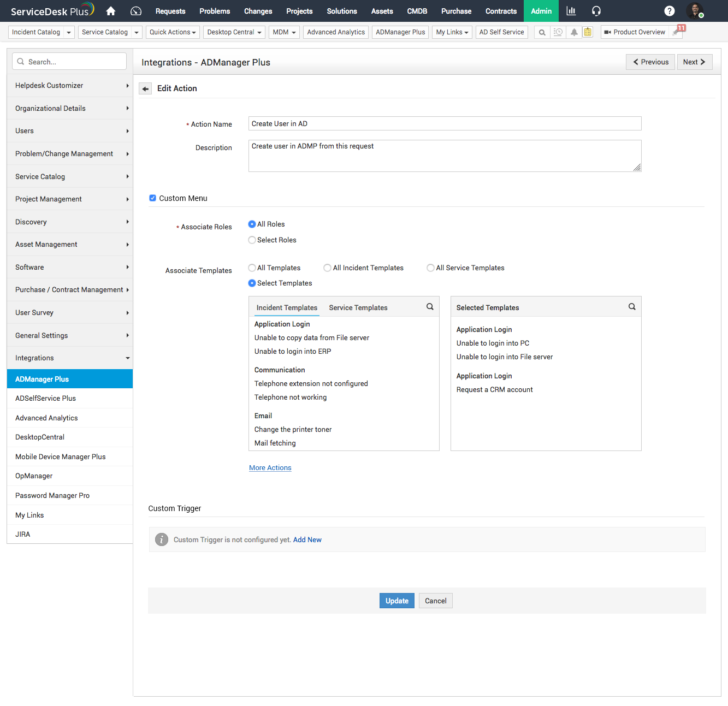Image resolution: width=728 pixels, height=706 pixels.
Task: Collapse the Integrations sidebar section
Action: [70, 358]
